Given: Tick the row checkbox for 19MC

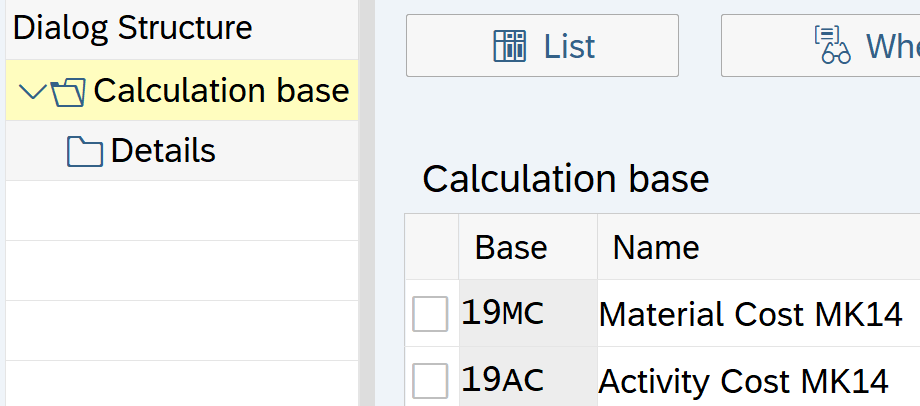Looking at the screenshot, I should pos(430,315).
